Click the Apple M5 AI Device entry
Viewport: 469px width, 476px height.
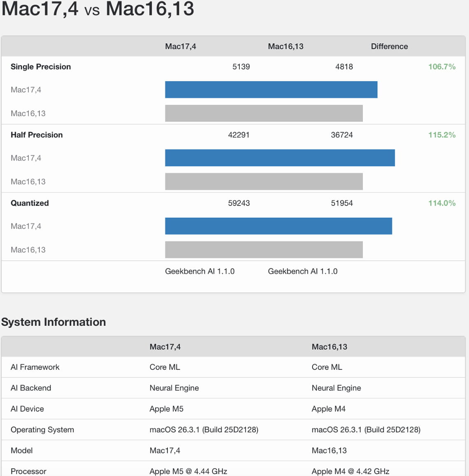166,408
